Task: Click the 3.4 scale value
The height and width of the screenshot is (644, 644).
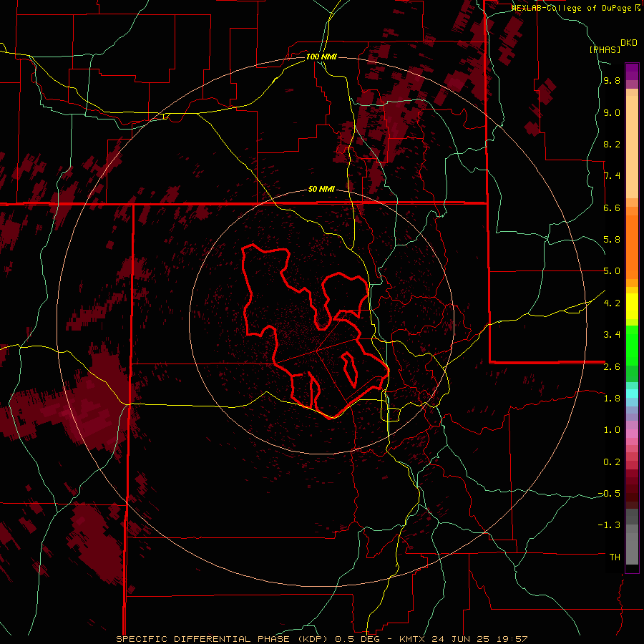Action: point(612,335)
